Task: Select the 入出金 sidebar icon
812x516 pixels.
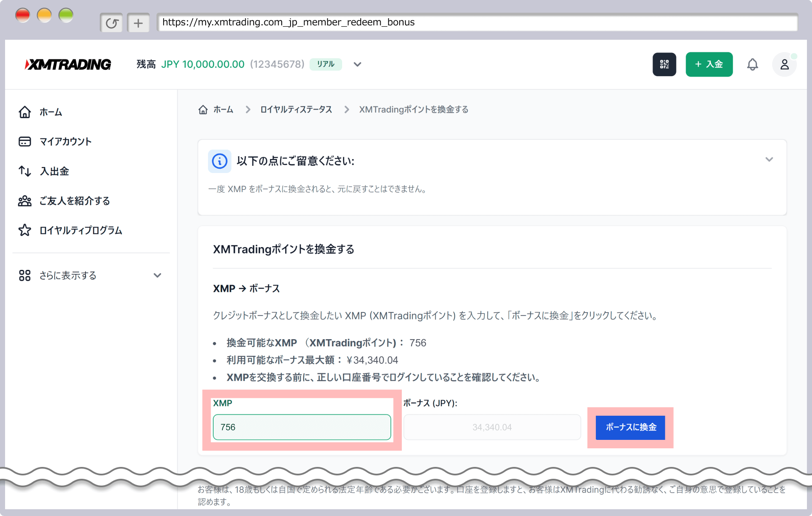Action: point(25,171)
